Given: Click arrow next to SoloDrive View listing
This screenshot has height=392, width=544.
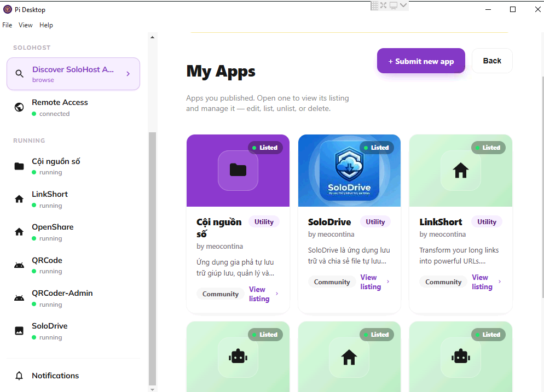Looking at the screenshot, I should tap(388, 282).
